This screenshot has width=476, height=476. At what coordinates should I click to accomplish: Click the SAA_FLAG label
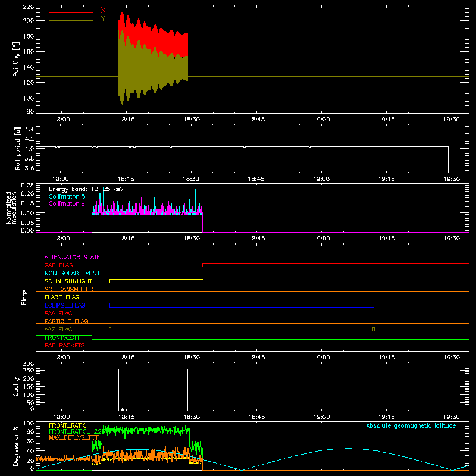(58, 313)
